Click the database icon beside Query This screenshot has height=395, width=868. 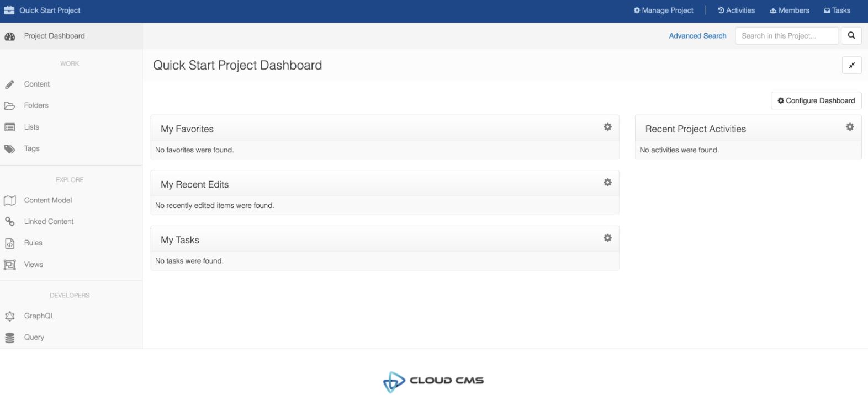(x=9, y=338)
